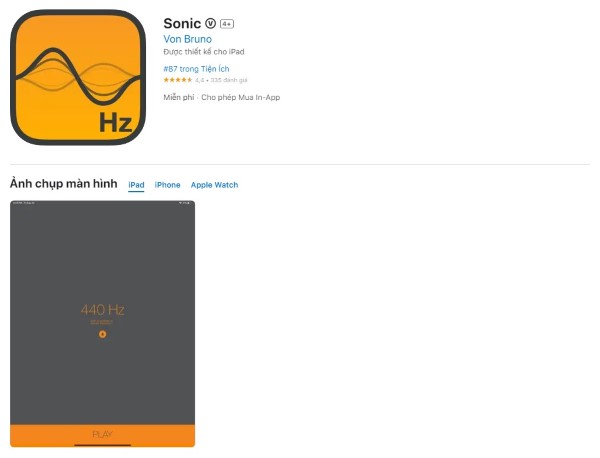This screenshot has width=600, height=458.
Task: Click the Wi-Fi and battery icons in the preview status bar
Action: pos(184,203)
